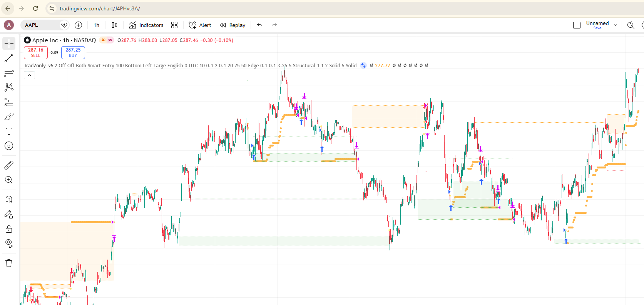Click the TradZonly_v5 indicator legend name
Screen dimensions: 644x305
38,66
